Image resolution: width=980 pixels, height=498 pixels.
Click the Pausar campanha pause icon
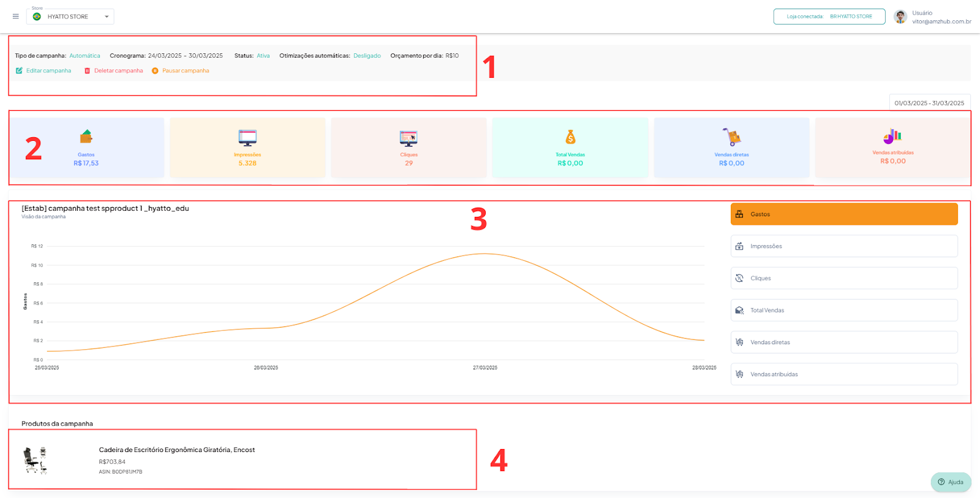(x=155, y=70)
